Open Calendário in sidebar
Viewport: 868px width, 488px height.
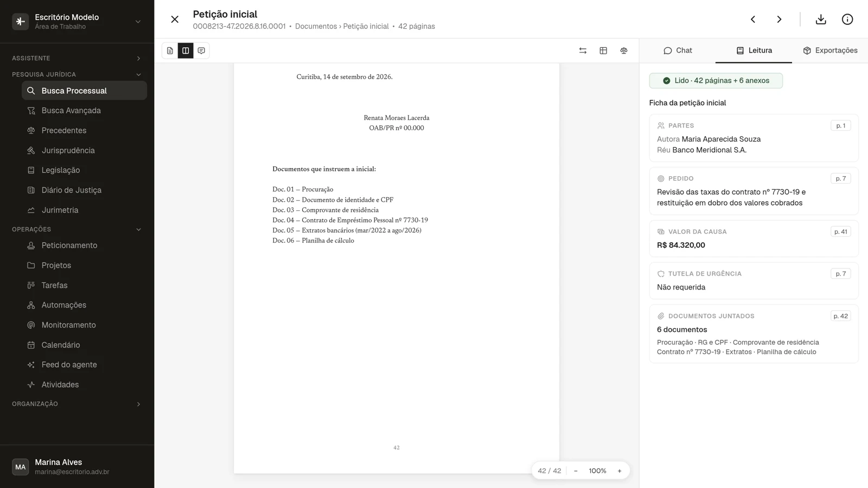[84, 345]
